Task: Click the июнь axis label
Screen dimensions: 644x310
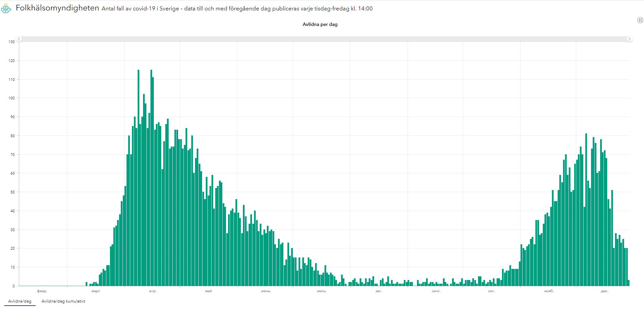Action: [266, 291]
